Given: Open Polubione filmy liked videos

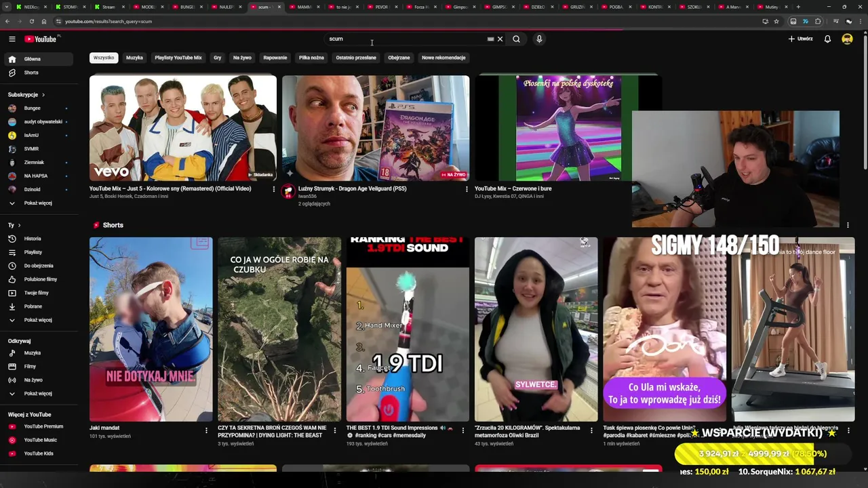Looking at the screenshot, I should click(38, 279).
